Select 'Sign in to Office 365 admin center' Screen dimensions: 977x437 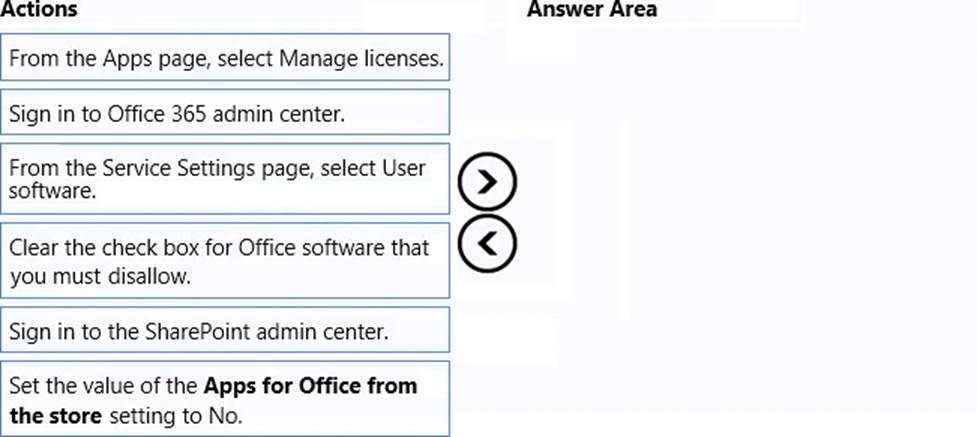tap(225, 112)
